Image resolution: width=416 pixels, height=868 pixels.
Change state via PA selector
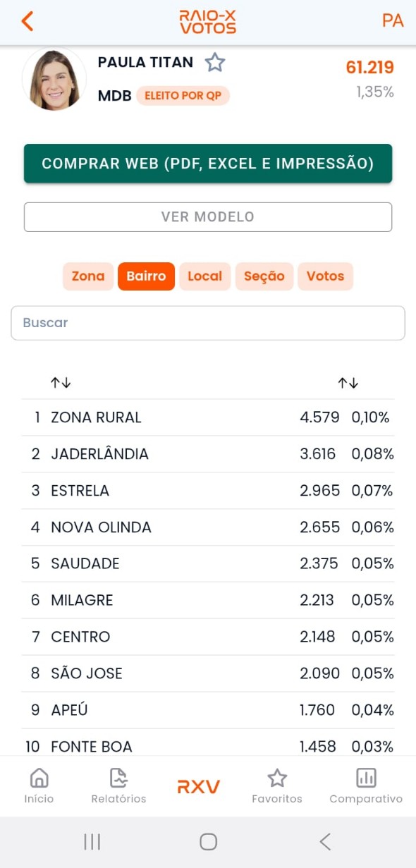point(393,21)
